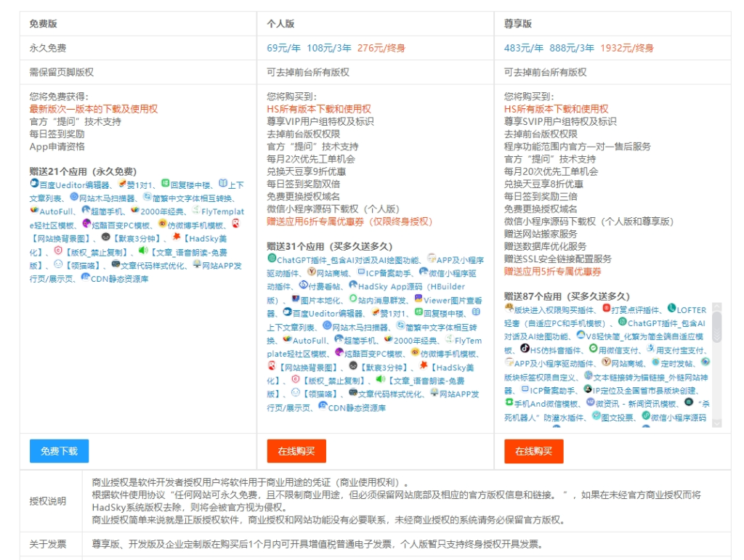Open the 文章代码样式优化 link in 免费版 column
This screenshot has height=560, width=744.
[153, 266]
